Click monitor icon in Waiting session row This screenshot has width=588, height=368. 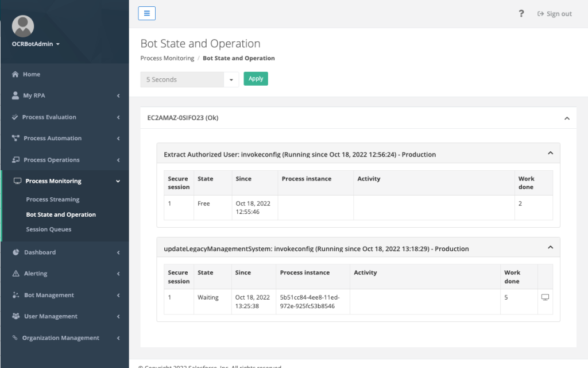point(546,297)
